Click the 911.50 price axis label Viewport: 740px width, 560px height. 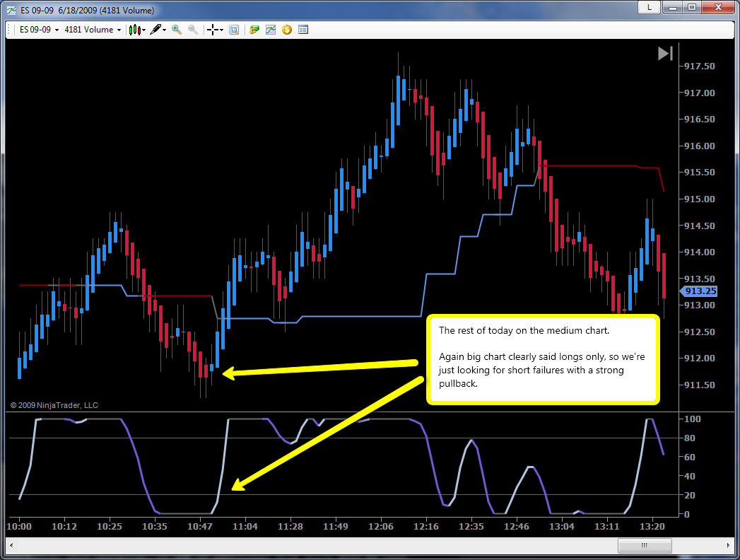pos(699,385)
